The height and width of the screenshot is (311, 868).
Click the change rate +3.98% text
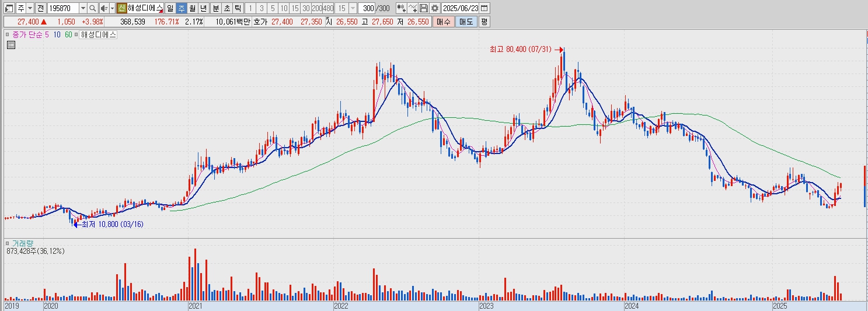point(92,22)
